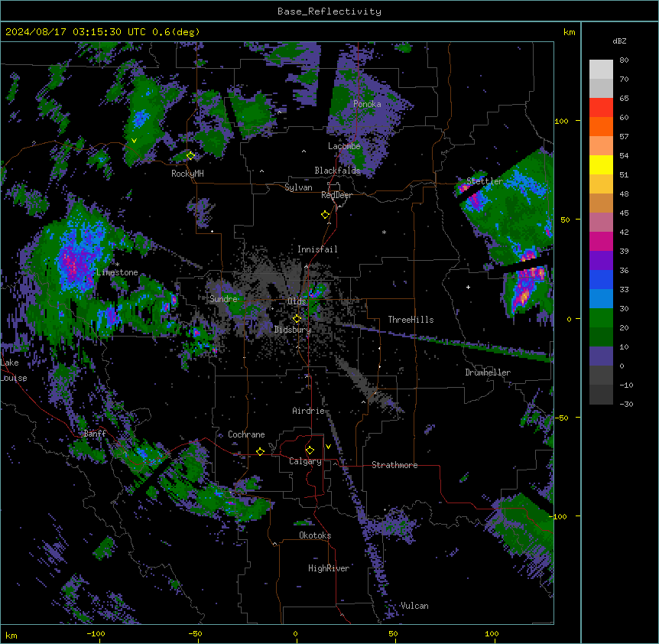Click the Lake Louise label
This screenshot has width=659, height=644.
coord(14,370)
